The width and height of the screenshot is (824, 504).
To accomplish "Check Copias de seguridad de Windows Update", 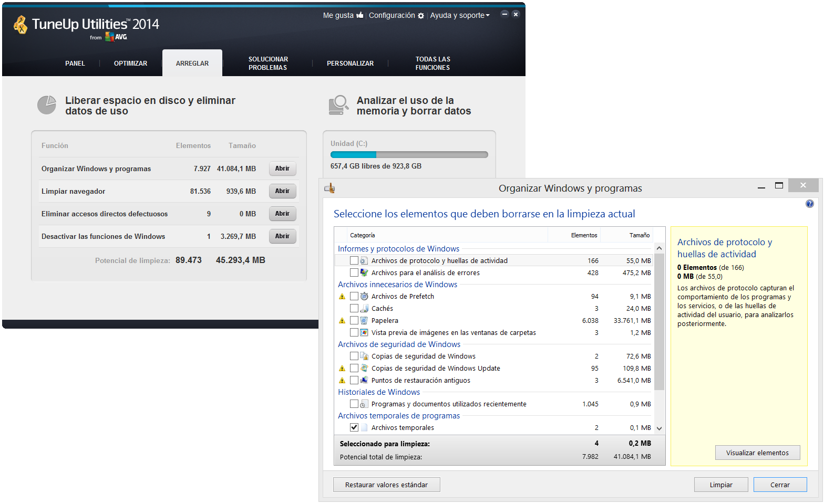I will [354, 368].
